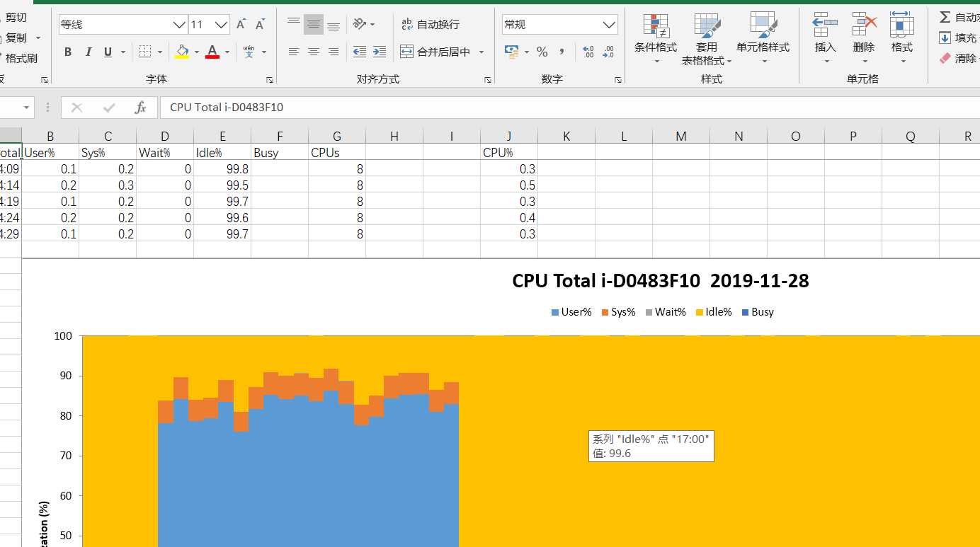980x547 pixels.
Task: Click 插入 insert cells button
Action: [826, 39]
